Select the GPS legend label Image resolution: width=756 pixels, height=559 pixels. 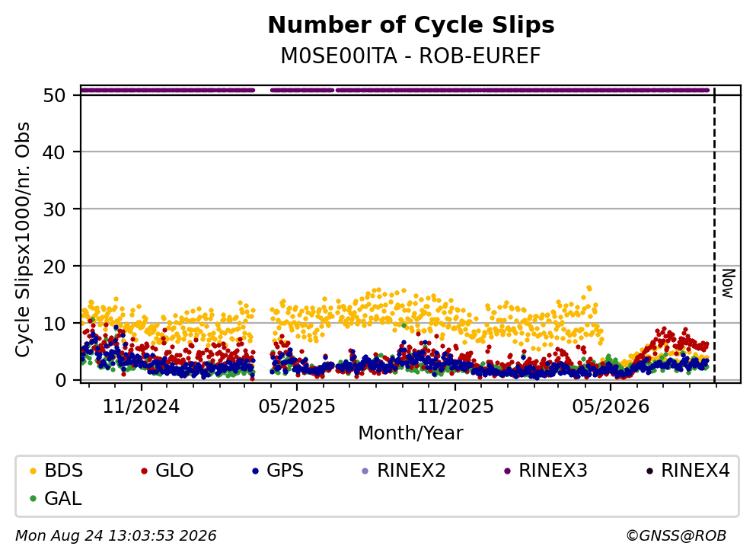(x=285, y=471)
